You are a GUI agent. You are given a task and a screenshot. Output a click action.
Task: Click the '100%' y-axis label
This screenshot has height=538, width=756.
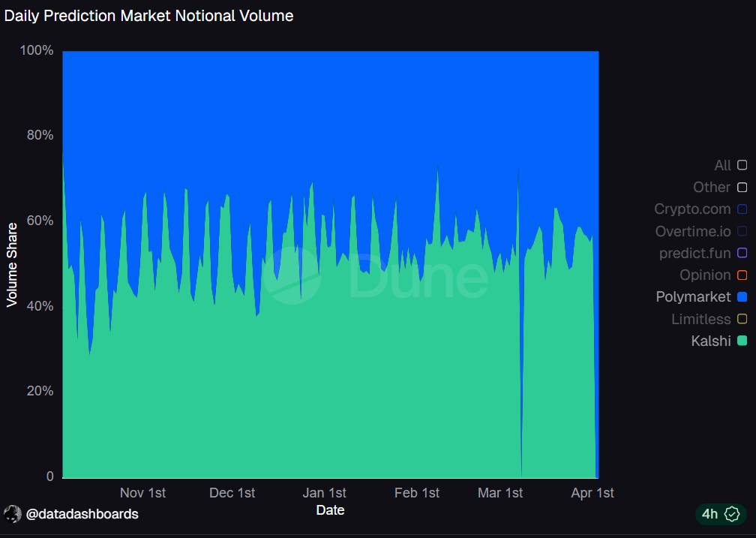pyautogui.click(x=37, y=50)
